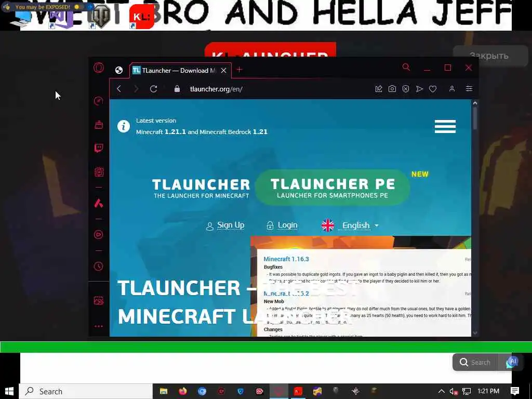Click the edit/share page icon in address bar
Screen dimensions: 532x399
pos(379,89)
